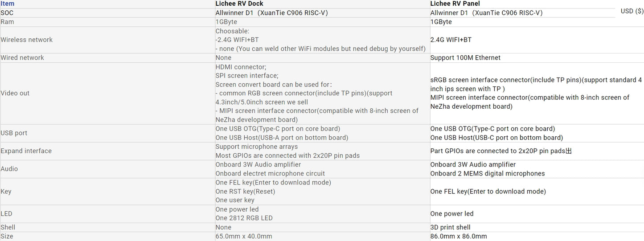Select the "Expand interface" row label
The width and height of the screenshot is (644, 241).
click(x=26, y=151)
